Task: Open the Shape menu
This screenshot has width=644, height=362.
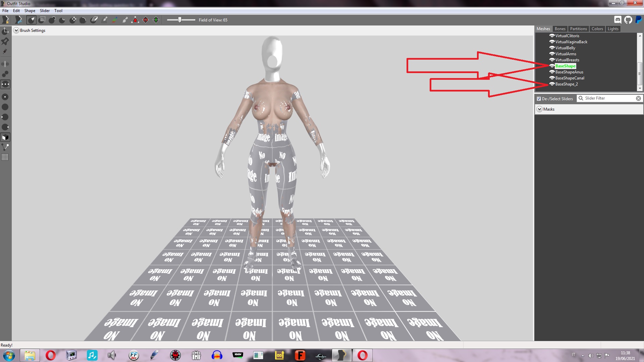Action: click(30, 11)
